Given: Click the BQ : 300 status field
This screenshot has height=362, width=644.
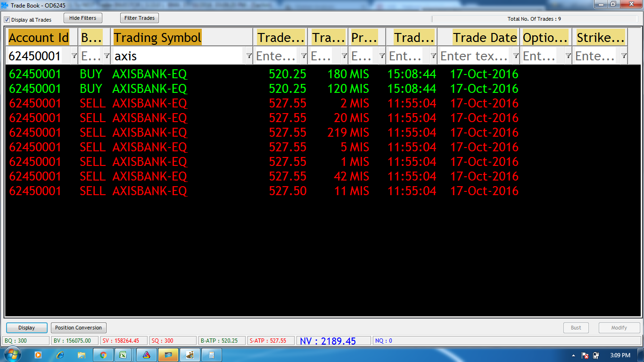Looking at the screenshot, I should [26, 341].
